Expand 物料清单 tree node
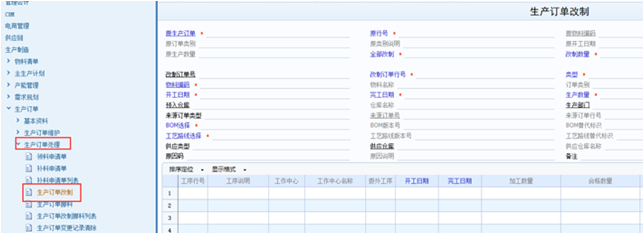The image size is (644, 234). [9, 61]
